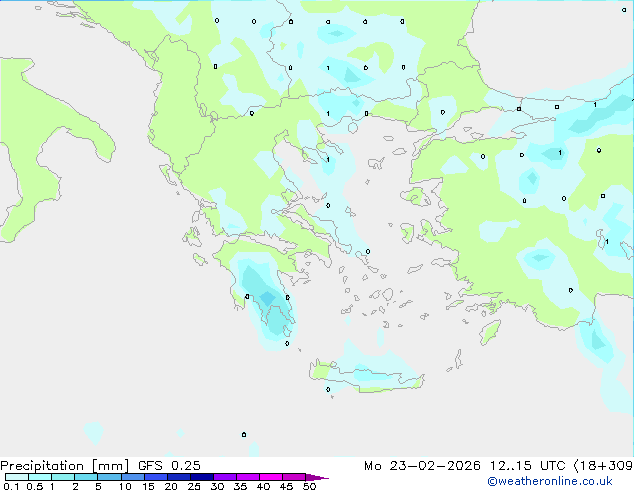Select the 'Mo 23-02-2026' date text
This screenshot has height=490, width=634.
click(422, 466)
